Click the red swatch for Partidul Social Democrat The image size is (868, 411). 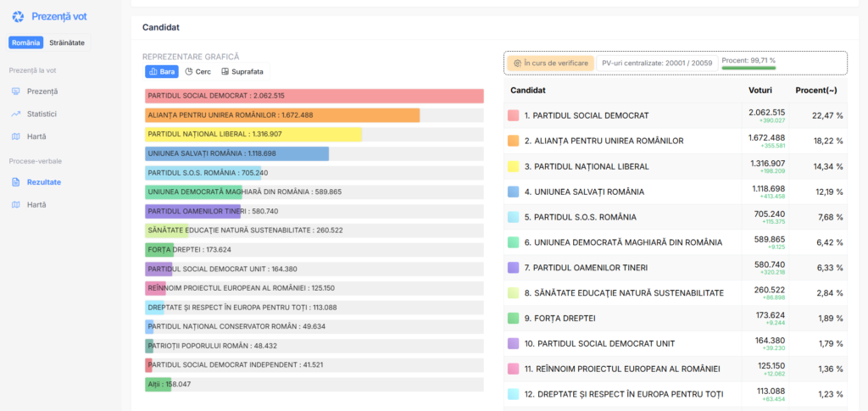[513, 115]
